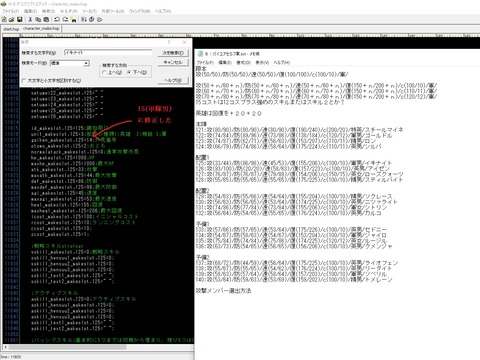Click the 本陣 heading in Notepad
Viewport: 480px width, 360px height.
click(x=201, y=124)
